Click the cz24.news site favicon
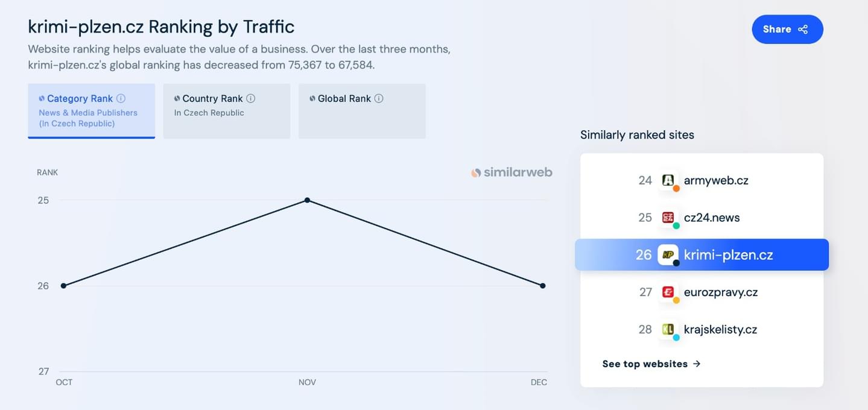868x410 pixels. click(668, 218)
